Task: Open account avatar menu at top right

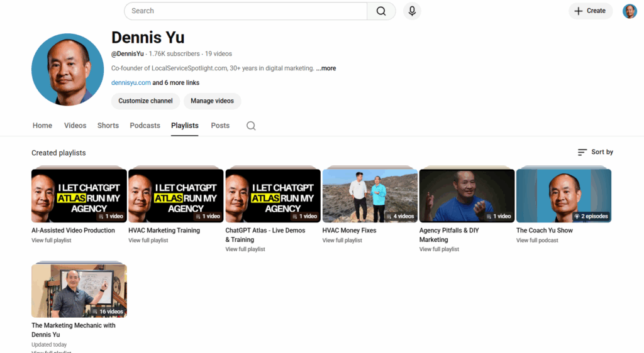Action: (630, 11)
